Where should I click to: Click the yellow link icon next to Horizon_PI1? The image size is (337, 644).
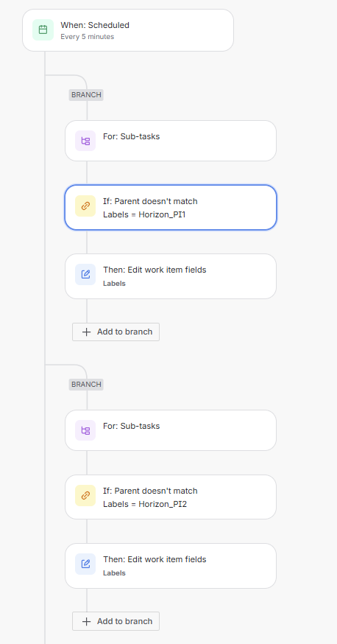tap(85, 206)
